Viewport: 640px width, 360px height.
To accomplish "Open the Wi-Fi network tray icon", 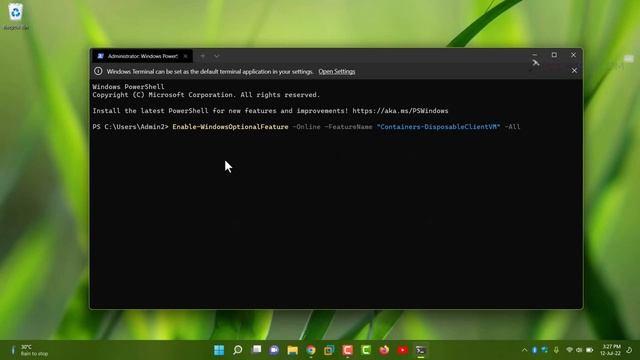I will (569, 350).
